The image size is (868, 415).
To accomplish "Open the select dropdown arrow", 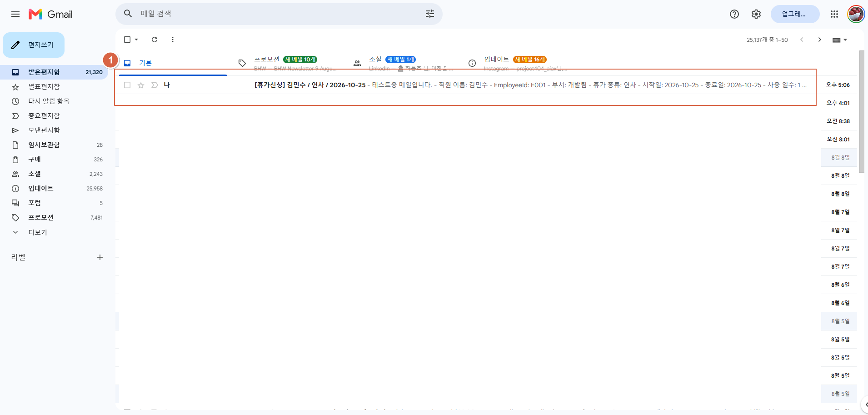I will point(136,40).
